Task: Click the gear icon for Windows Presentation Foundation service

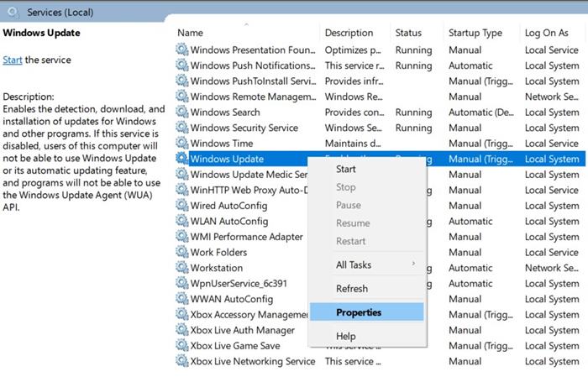Action: pyautogui.click(x=182, y=50)
